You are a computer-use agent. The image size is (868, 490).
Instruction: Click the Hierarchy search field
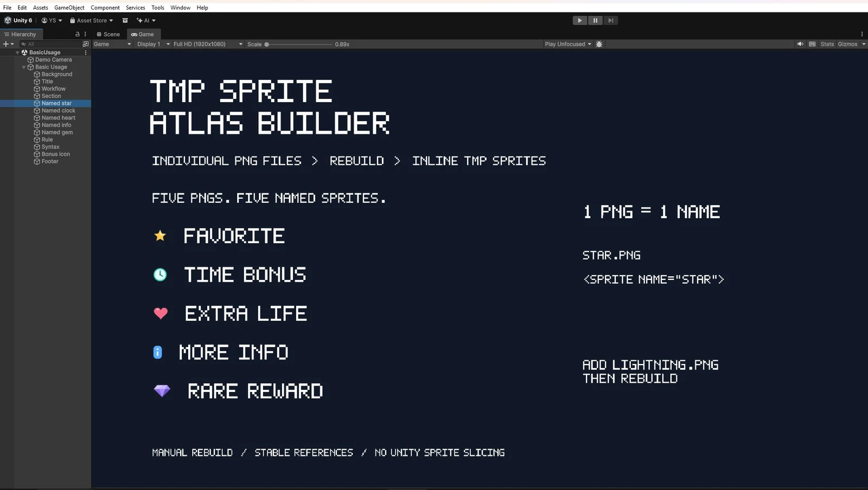click(50, 44)
